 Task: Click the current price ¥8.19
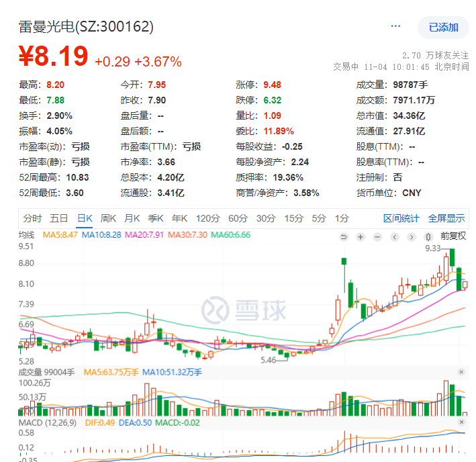coord(54,56)
